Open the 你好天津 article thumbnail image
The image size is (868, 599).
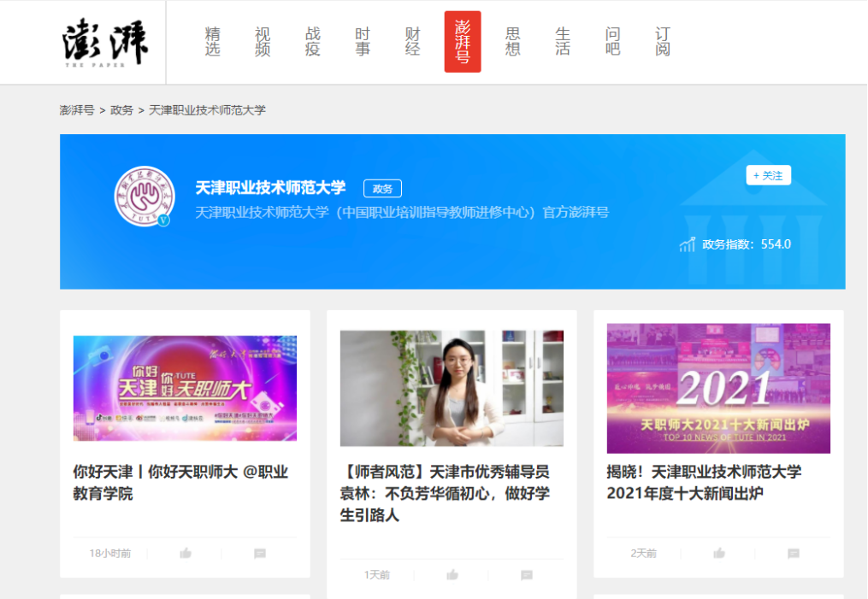tap(185, 388)
